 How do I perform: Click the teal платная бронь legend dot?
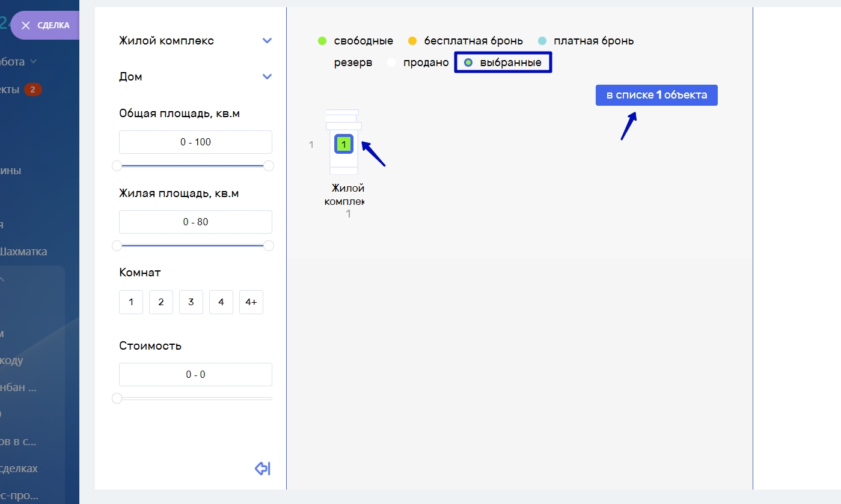[x=542, y=41]
